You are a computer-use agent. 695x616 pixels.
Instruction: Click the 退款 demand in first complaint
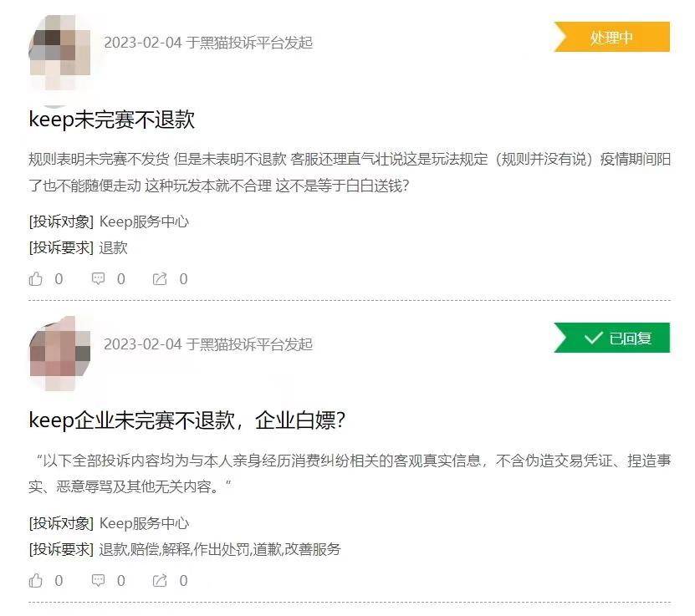[114, 247]
